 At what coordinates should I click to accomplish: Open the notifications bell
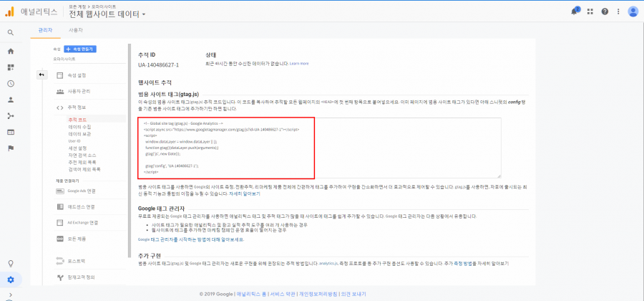575,11
